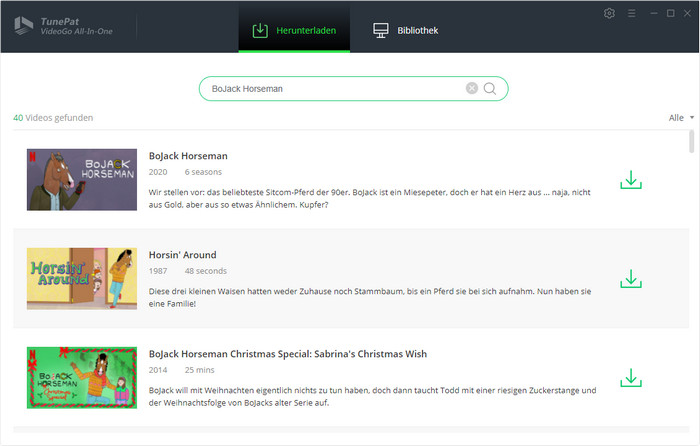The height and width of the screenshot is (446, 700).
Task: Switch to the Bibliothek tab
Action: 405,30
